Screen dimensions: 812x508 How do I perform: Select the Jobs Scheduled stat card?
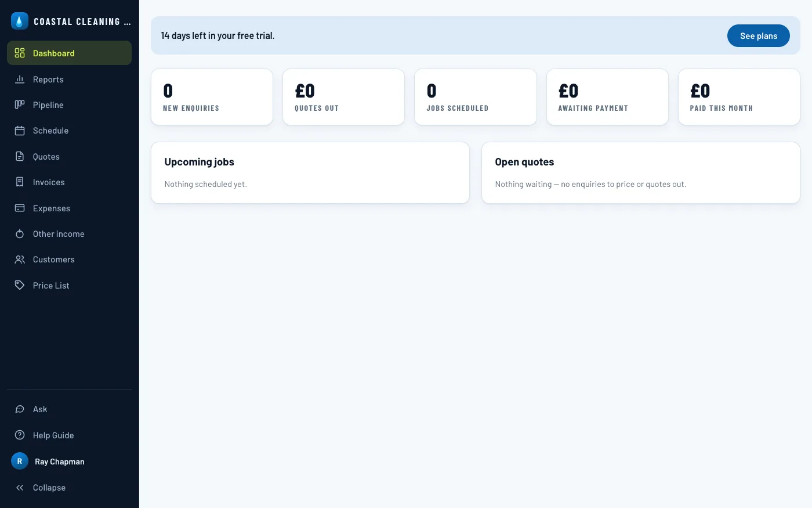click(476, 97)
